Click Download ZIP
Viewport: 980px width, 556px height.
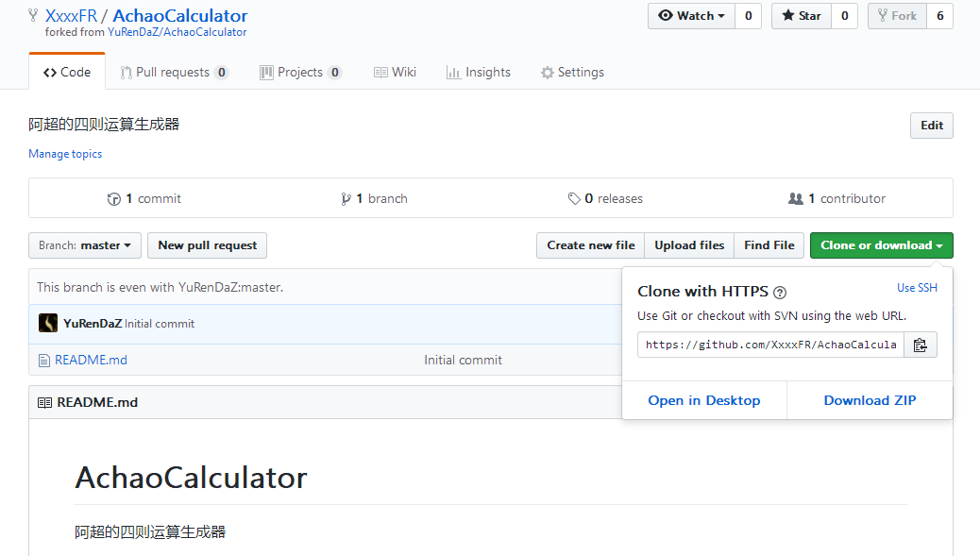(870, 400)
